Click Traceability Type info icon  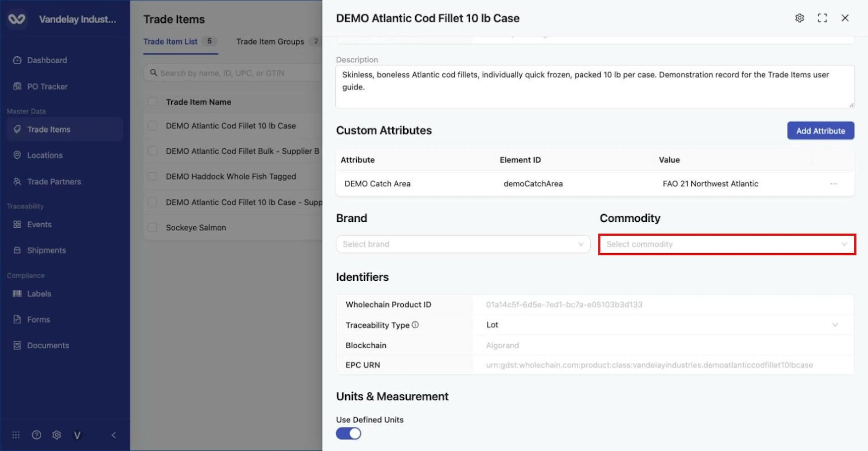pyautogui.click(x=415, y=325)
